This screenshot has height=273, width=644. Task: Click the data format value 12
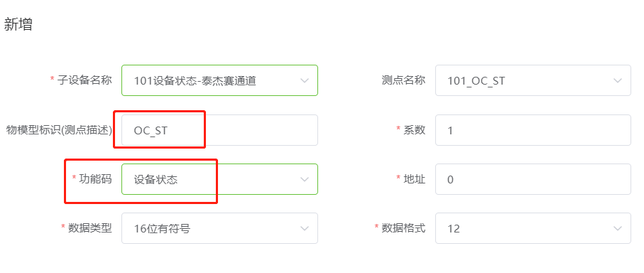click(454, 229)
